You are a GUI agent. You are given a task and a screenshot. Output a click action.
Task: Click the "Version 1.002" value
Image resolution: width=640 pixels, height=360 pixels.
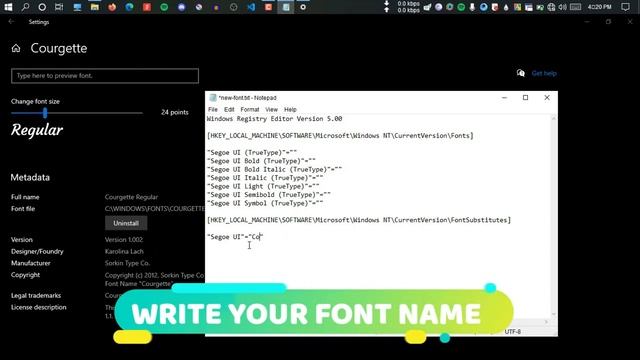[124, 240]
